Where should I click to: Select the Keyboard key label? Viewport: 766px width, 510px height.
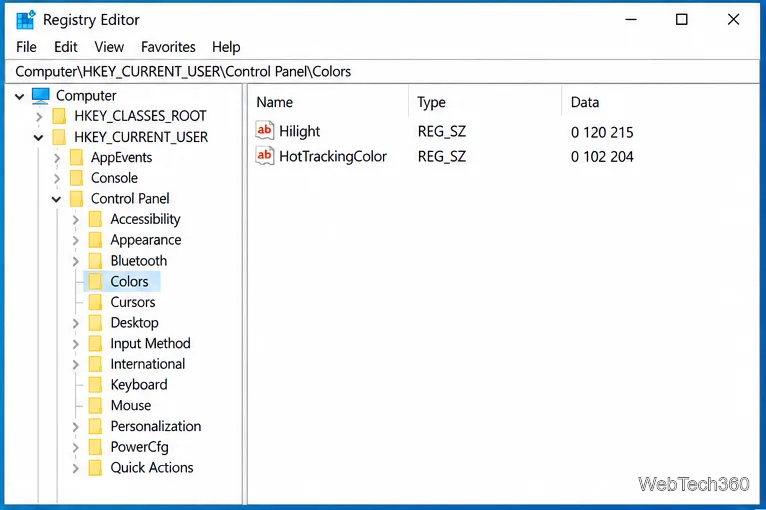pos(139,385)
